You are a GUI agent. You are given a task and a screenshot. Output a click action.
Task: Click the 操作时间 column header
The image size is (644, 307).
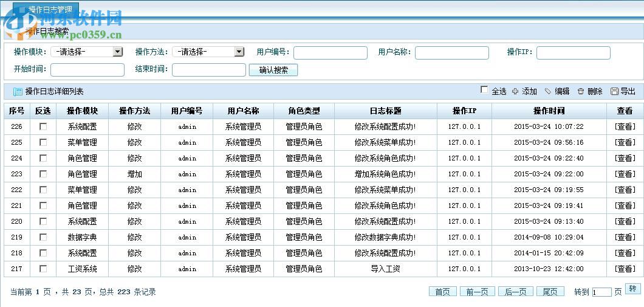549,111
